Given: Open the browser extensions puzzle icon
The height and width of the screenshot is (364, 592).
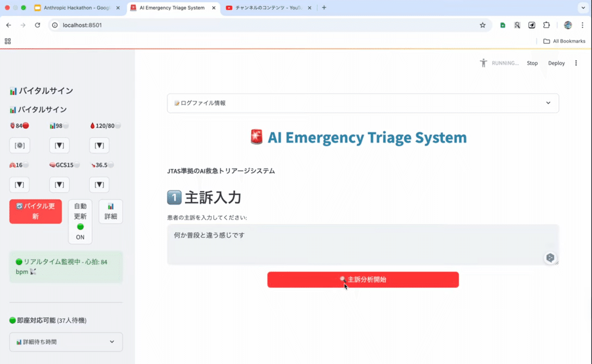Looking at the screenshot, I should coord(546,25).
